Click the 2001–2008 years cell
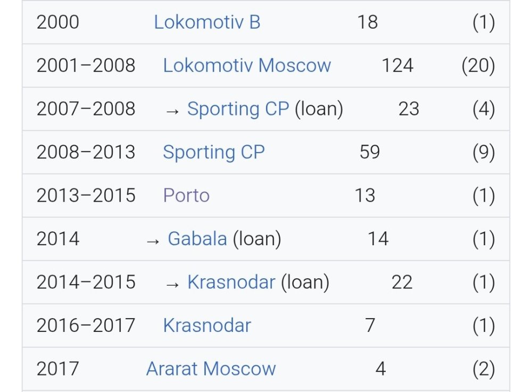 pos(86,65)
